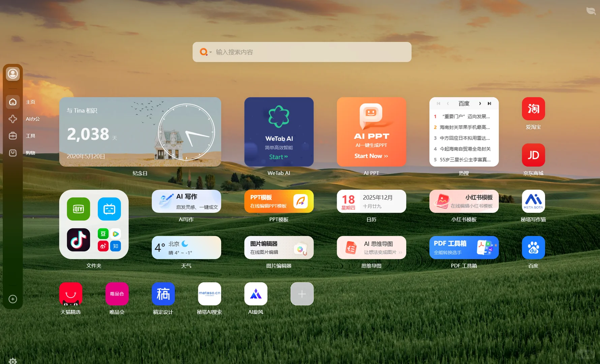Open the 天猫精选 Tmall icon
The height and width of the screenshot is (364, 600).
(x=71, y=294)
